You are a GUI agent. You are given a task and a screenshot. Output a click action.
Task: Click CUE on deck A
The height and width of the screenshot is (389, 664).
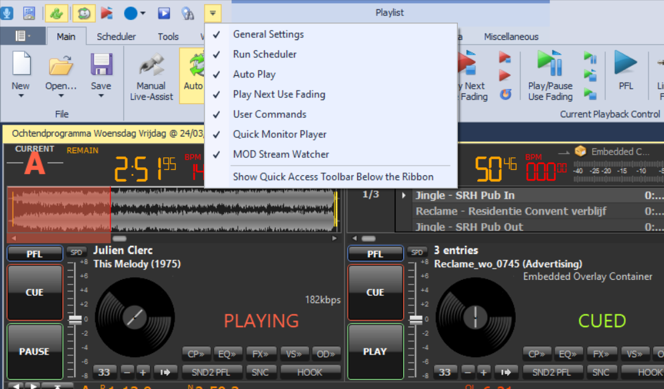click(x=35, y=292)
